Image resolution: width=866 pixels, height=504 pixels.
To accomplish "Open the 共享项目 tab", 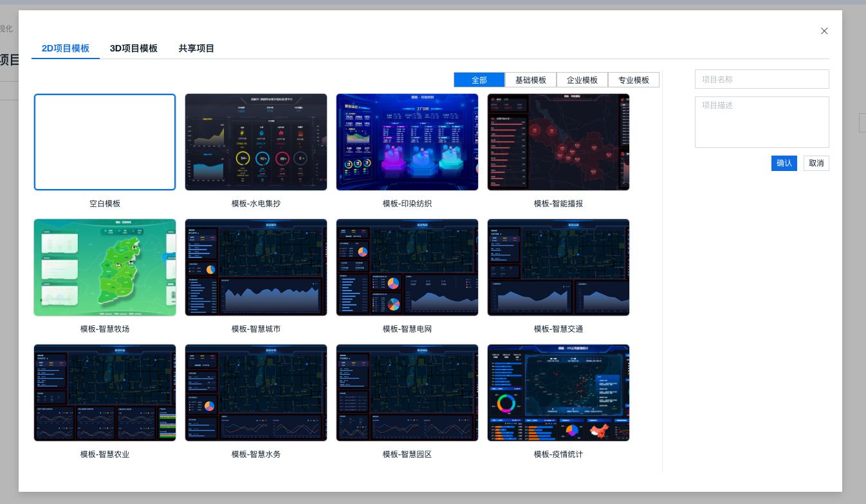I will pos(196,48).
